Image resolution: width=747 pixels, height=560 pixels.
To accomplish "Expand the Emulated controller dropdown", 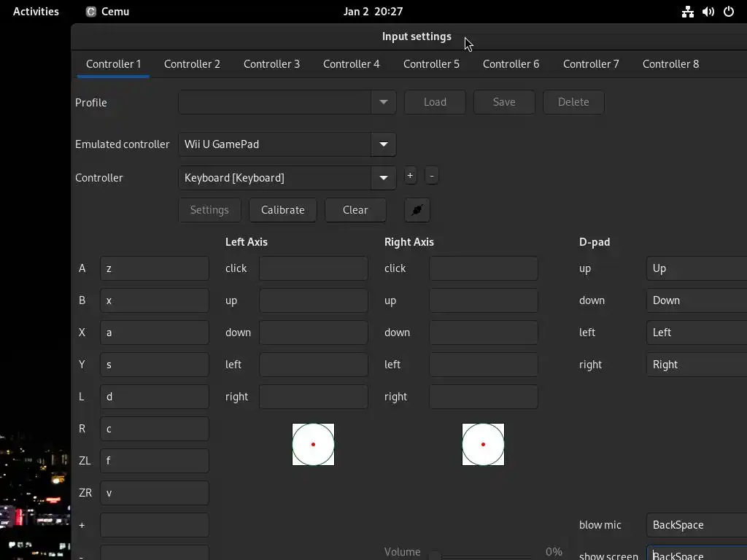I will 384,144.
